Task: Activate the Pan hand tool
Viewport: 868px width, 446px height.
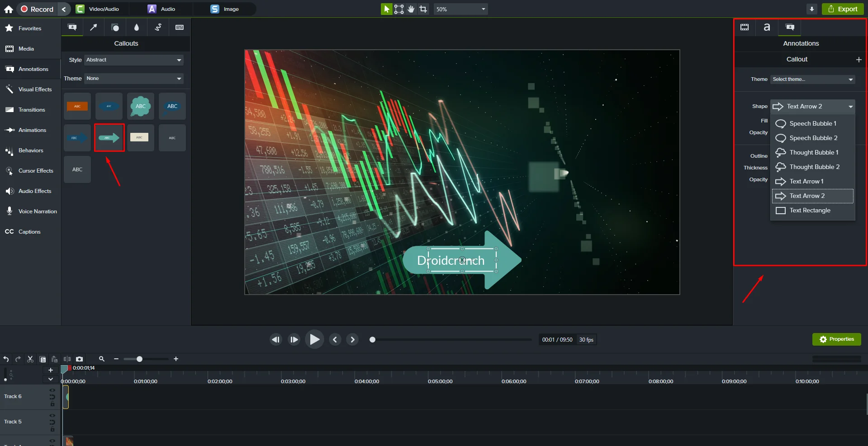Action: click(411, 9)
